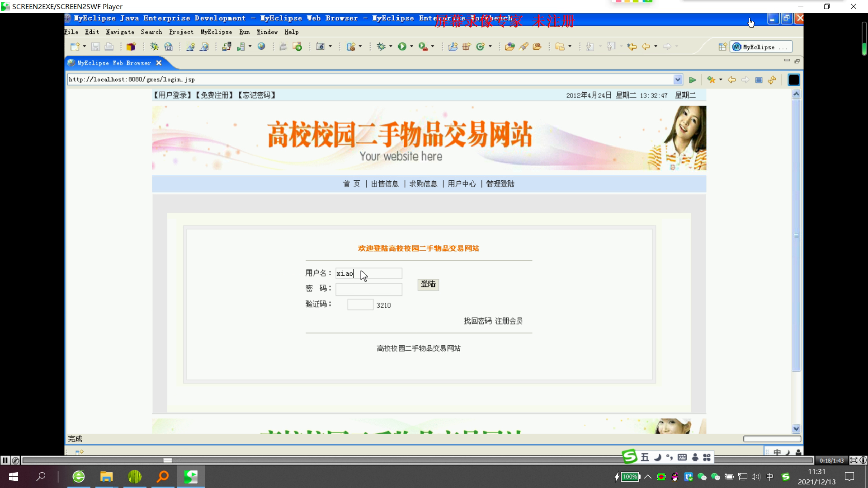The width and height of the screenshot is (868, 488).
Task: Click 管理登陆 in the navigation bar
Action: 500,184
